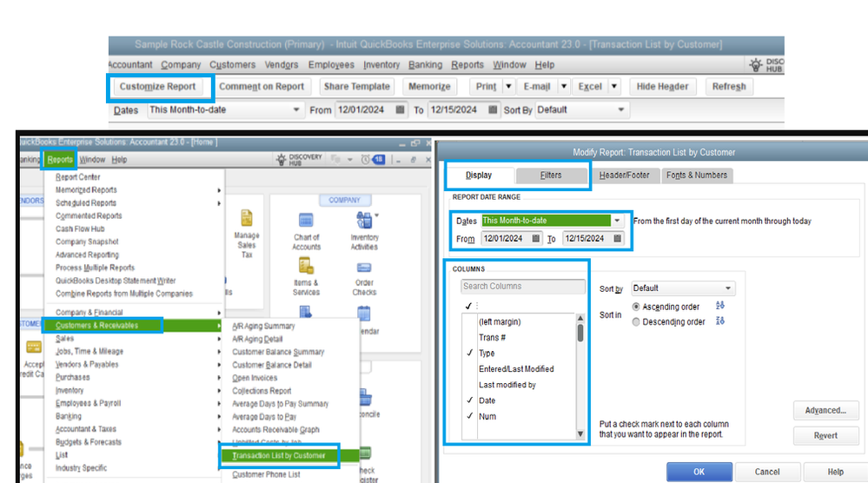Image resolution: width=868 pixels, height=483 pixels.
Task: Check the Last modified by column
Action: [x=469, y=385]
